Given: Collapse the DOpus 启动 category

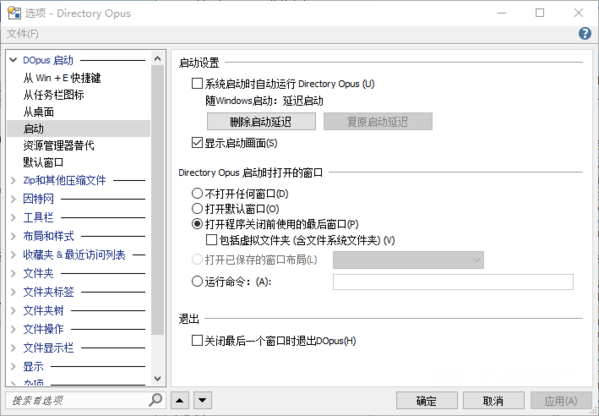Looking at the screenshot, I should (x=13, y=60).
